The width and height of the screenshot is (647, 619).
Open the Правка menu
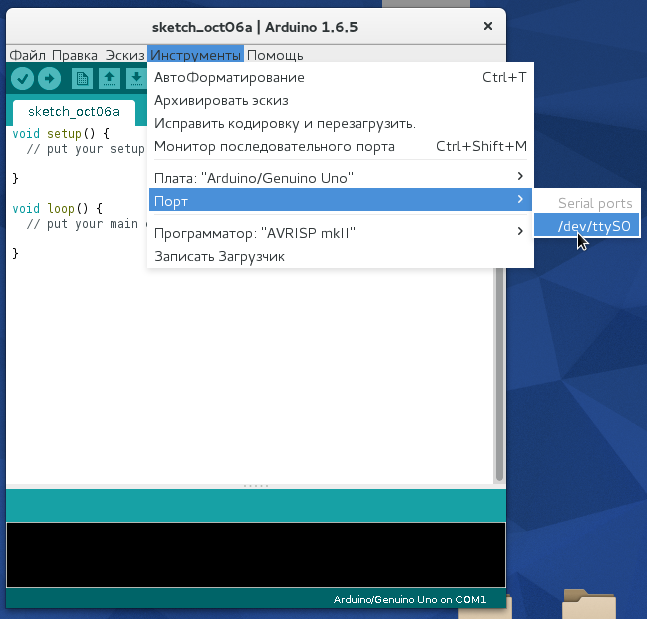(75, 55)
